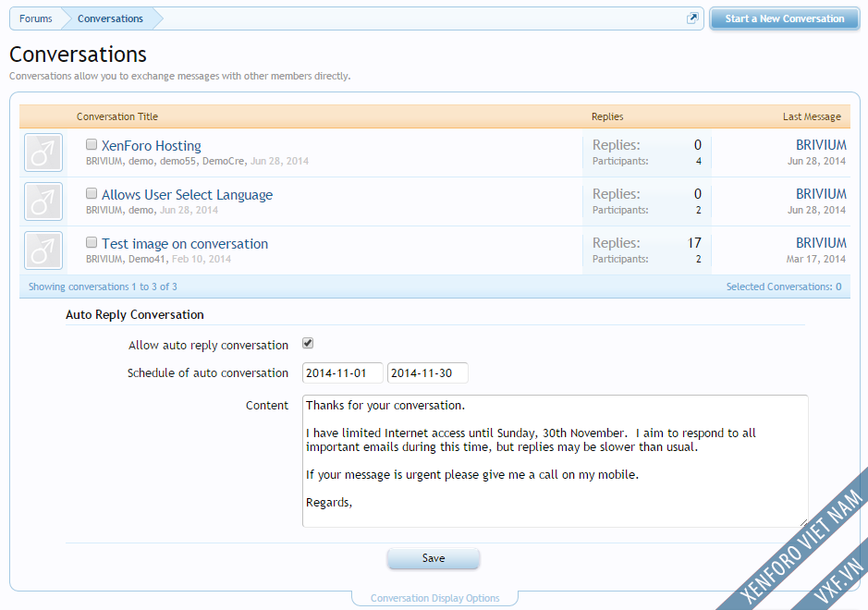Click the Allow auto reply conversation label
Screen dimensions: 868x610
208,346
